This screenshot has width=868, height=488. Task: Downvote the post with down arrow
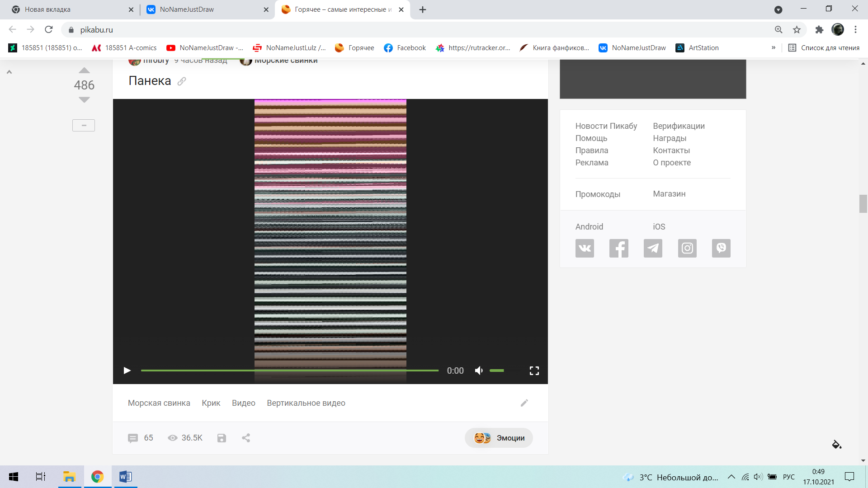pos(84,99)
